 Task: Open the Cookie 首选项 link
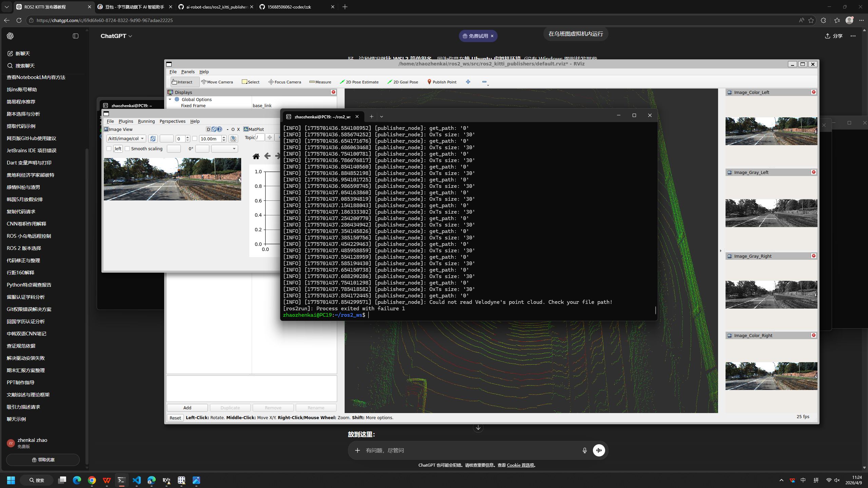[520, 465]
